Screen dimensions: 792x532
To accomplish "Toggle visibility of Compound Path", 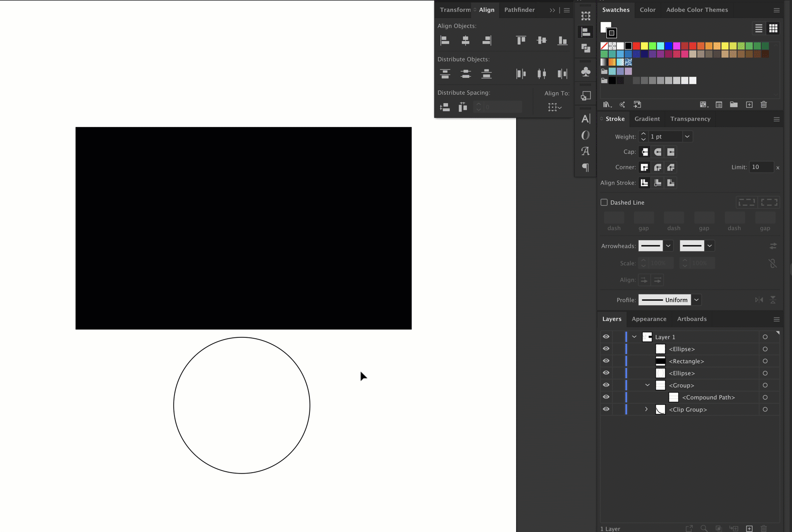I will pos(606,397).
